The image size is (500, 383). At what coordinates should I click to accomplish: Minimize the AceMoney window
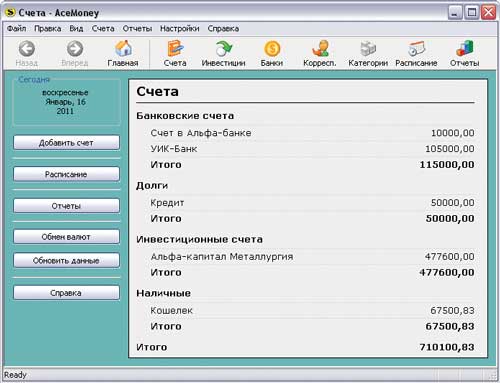[x=455, y=13]
